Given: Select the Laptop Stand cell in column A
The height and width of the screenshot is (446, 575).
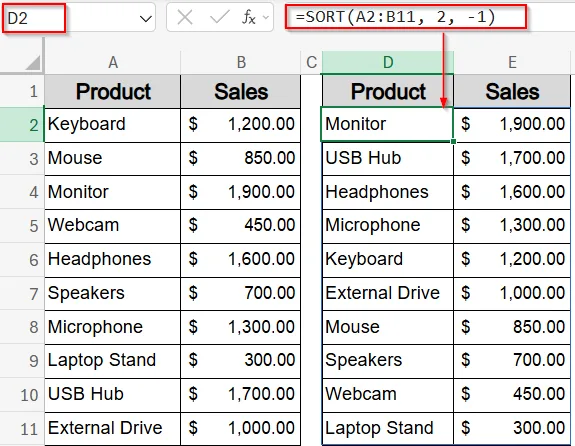Looking at the screenshot, I should (x=113, y=361).
